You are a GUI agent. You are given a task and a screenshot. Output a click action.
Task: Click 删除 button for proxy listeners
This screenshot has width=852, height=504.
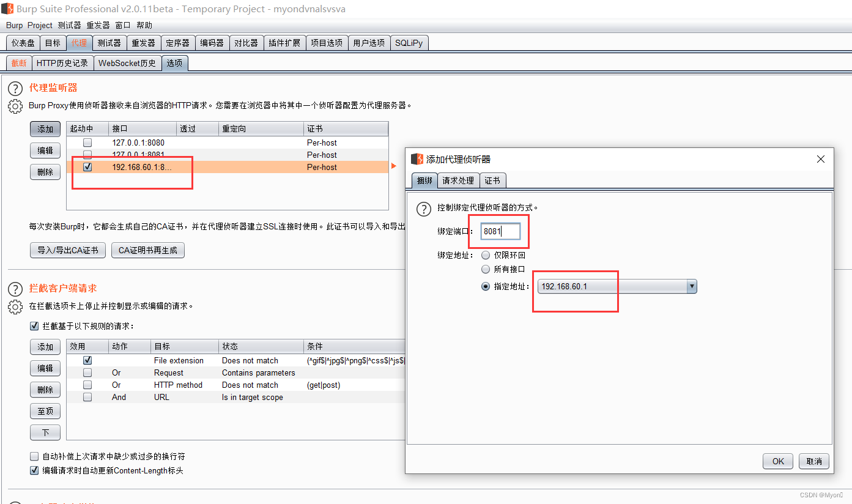[45, 172]
